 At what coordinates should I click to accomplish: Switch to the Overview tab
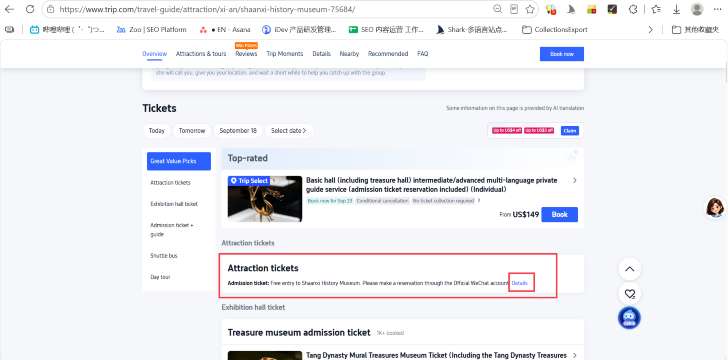pyautogui.click(x=155, y=54)
